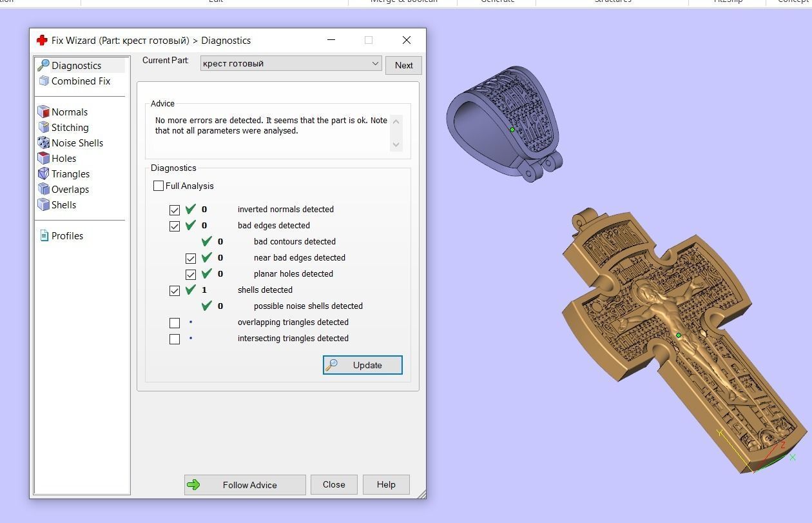Click 'bad contours detected' text

295,241
